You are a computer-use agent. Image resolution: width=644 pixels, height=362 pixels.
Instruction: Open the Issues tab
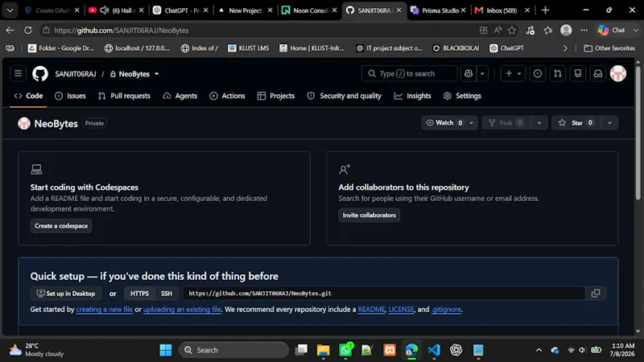(x=70, y=96)
